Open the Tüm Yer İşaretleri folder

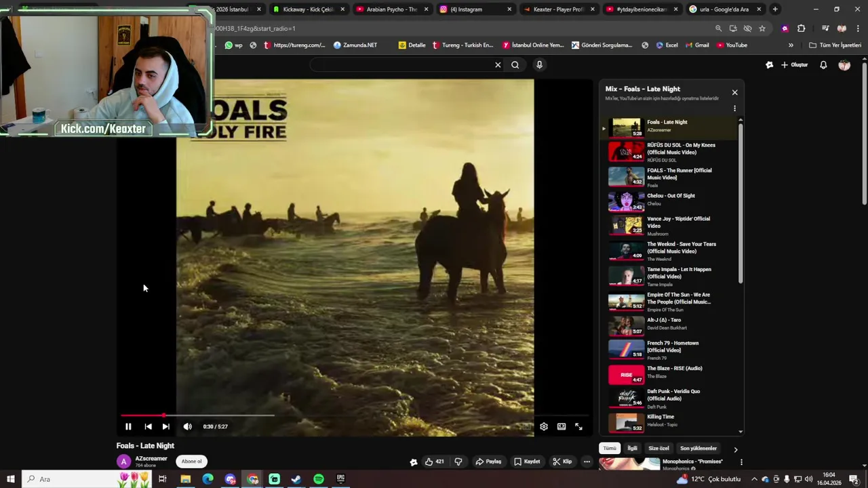[835, 45]
